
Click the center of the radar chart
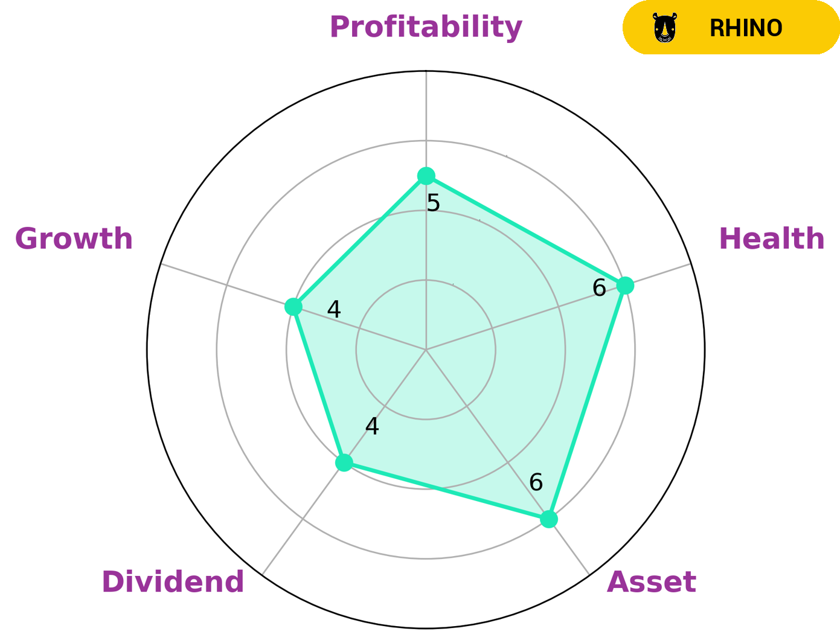(x=426, y=350)
